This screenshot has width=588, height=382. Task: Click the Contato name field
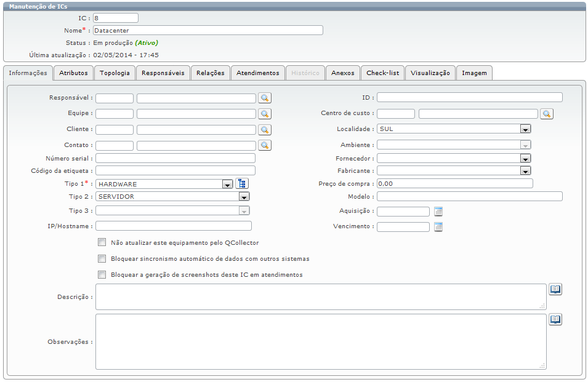click(196, 146)
